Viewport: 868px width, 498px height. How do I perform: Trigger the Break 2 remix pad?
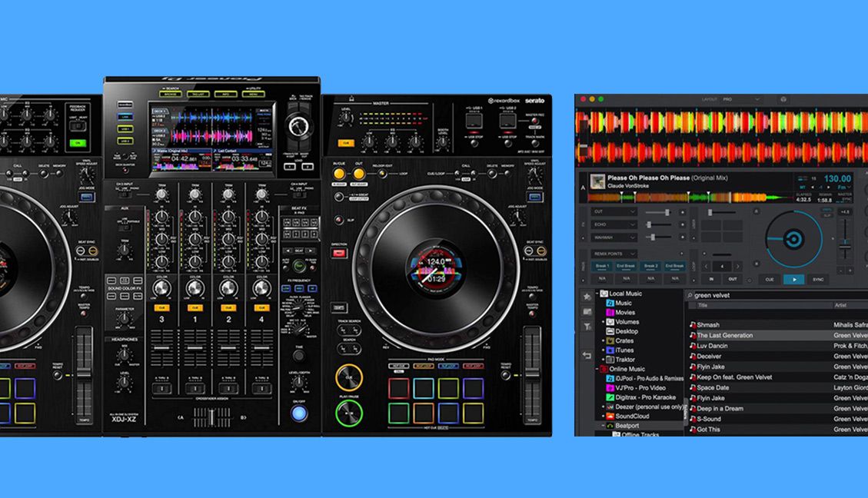point(650,266)
